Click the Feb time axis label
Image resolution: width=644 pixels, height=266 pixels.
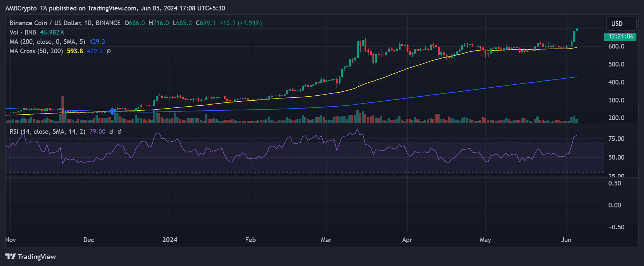(250, 240)
